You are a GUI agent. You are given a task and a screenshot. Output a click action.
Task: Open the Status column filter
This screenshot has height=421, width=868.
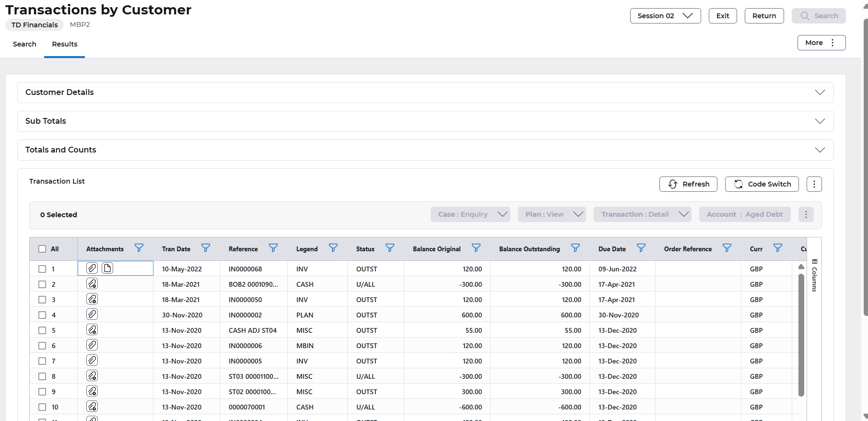[x=390, y=248]
